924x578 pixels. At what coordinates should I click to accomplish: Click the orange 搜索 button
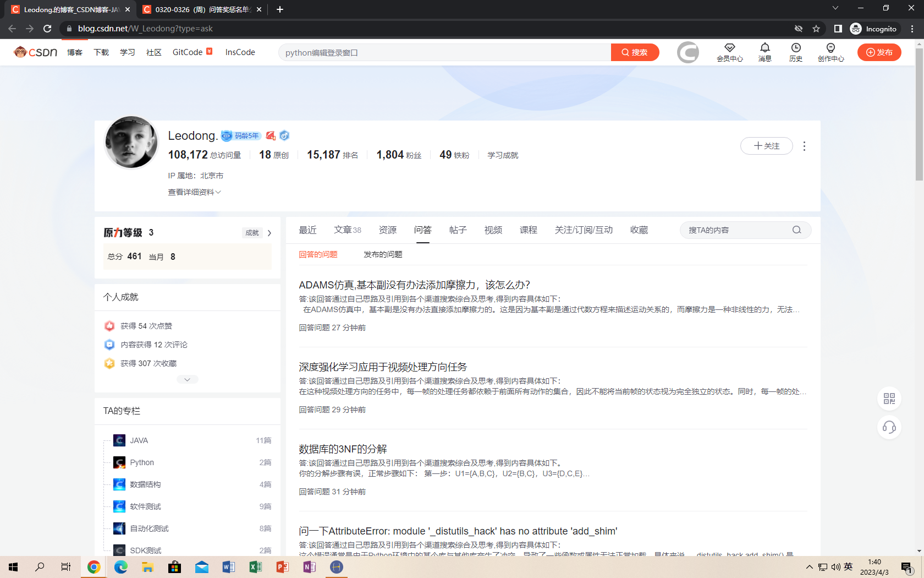point(635,52)
